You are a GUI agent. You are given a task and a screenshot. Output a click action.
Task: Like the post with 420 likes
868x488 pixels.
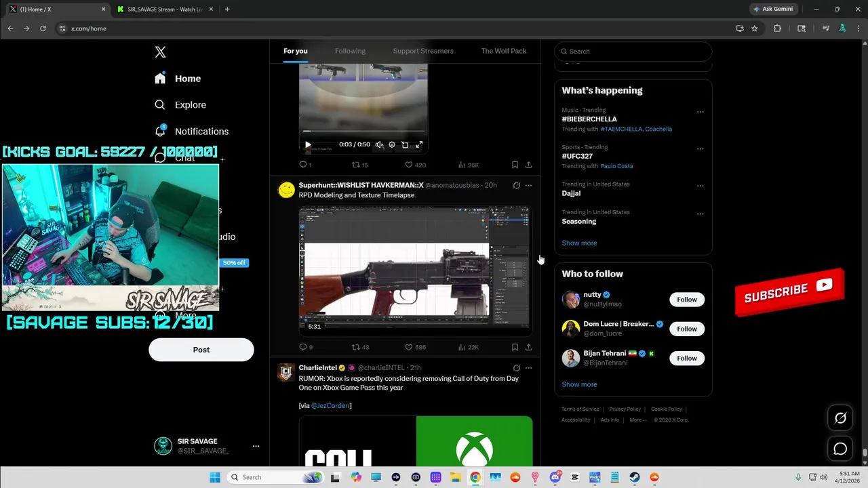point(415,165)
